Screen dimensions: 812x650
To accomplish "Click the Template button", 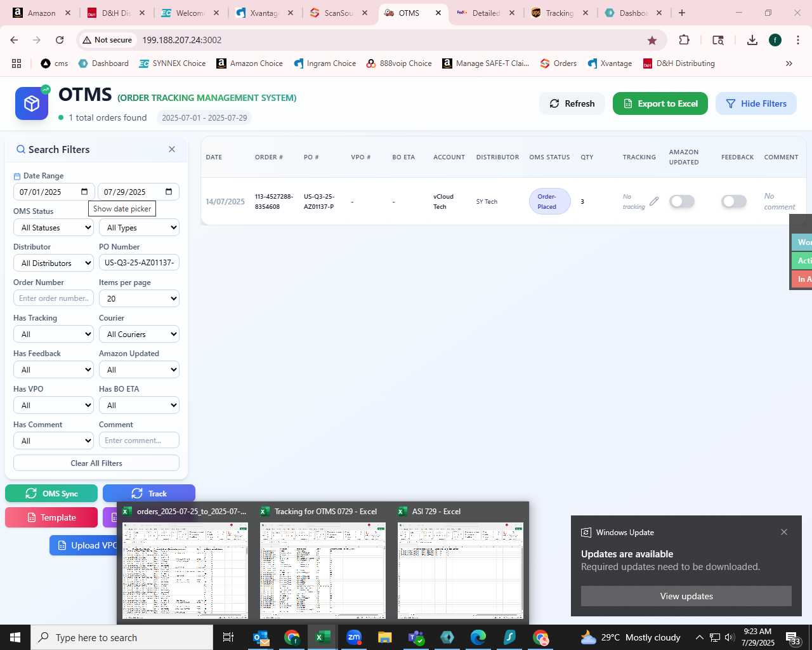I will 51,517.
